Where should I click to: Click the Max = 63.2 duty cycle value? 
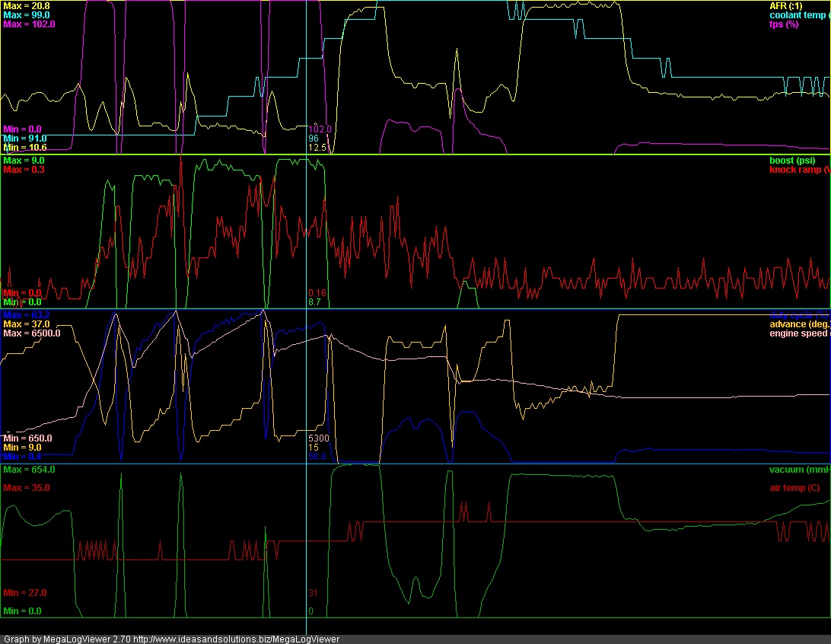[27, 315]
